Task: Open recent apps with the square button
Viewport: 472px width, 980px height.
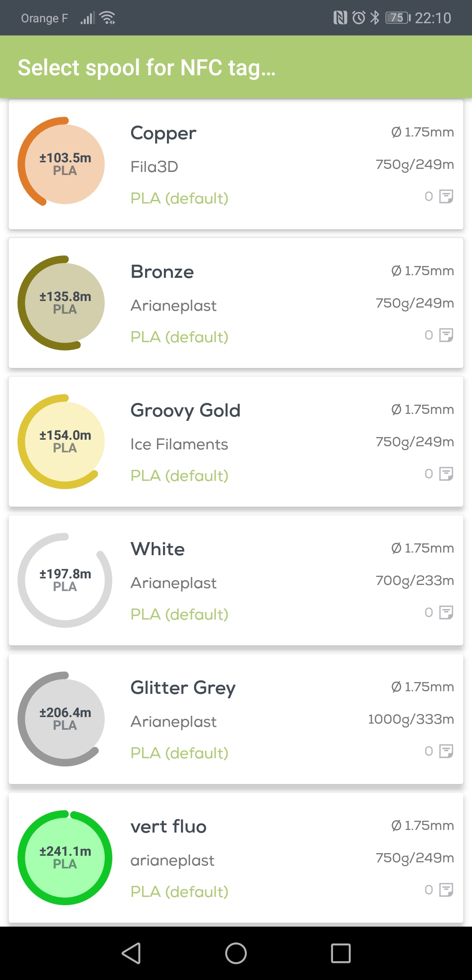Action: pyautogui.click(x=341, y=953)
